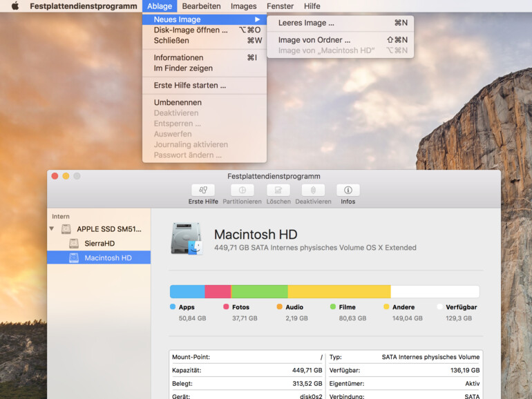Click the Partitionieren toolbar icon
This screenshot has height=399, width=532.
[242, 191]
